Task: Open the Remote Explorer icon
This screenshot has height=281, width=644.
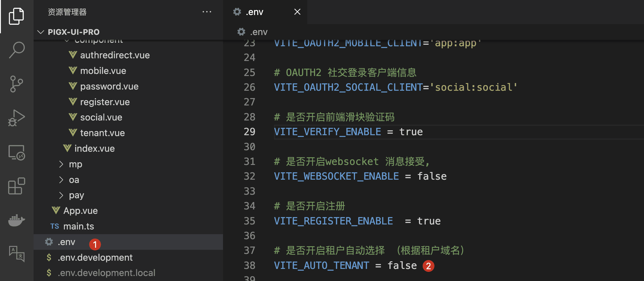Action: 16,152
